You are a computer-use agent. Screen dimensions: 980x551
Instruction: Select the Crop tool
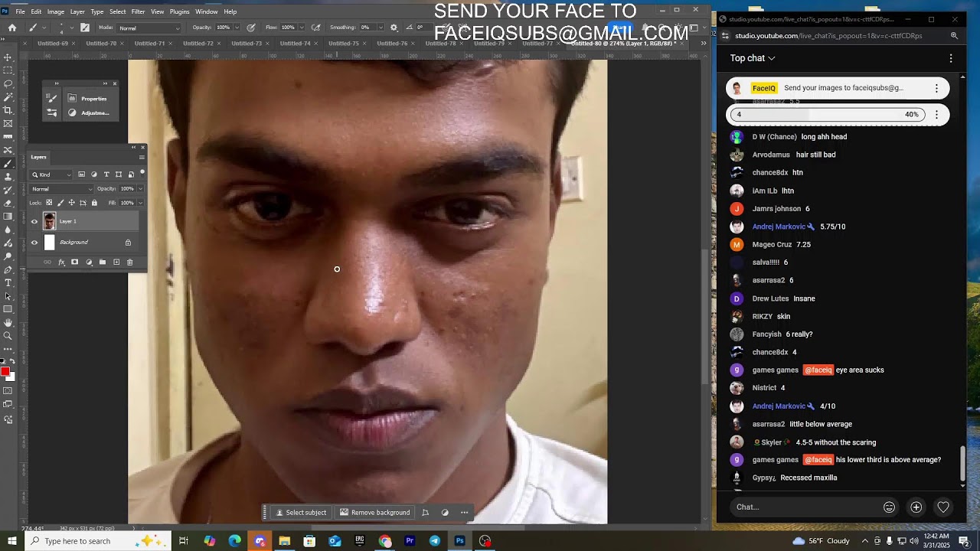pyautogui.click(x=8, y=110)
